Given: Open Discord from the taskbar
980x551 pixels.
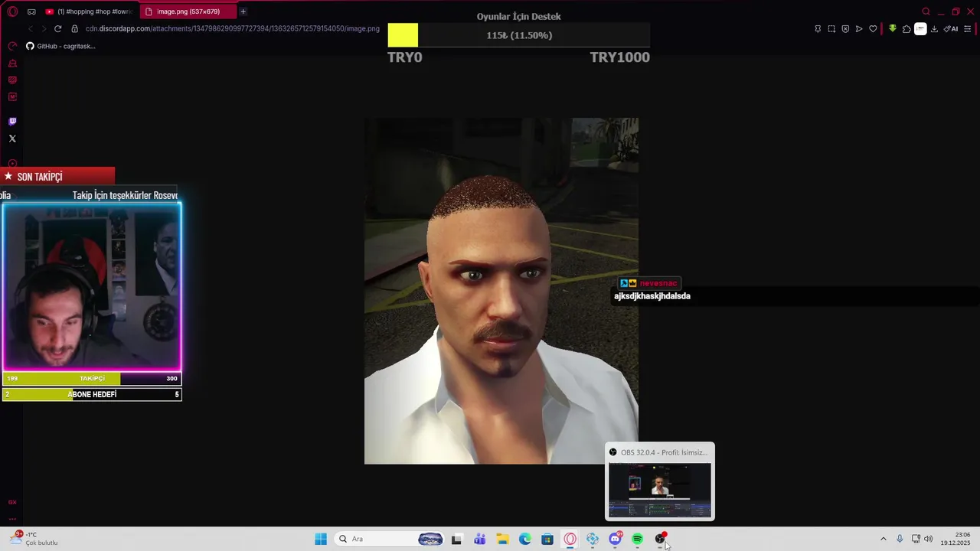Looking at the screenshot, I should point(615,539).
